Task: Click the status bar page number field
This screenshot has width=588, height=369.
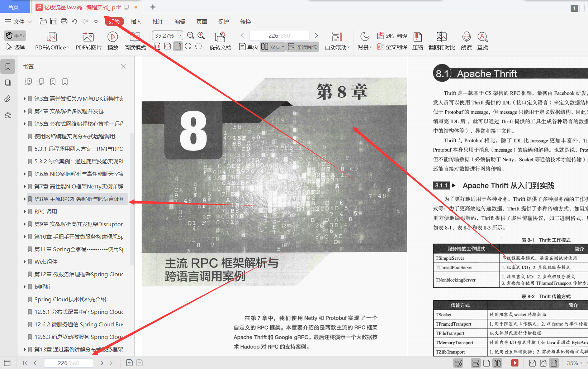Action: 68,363
